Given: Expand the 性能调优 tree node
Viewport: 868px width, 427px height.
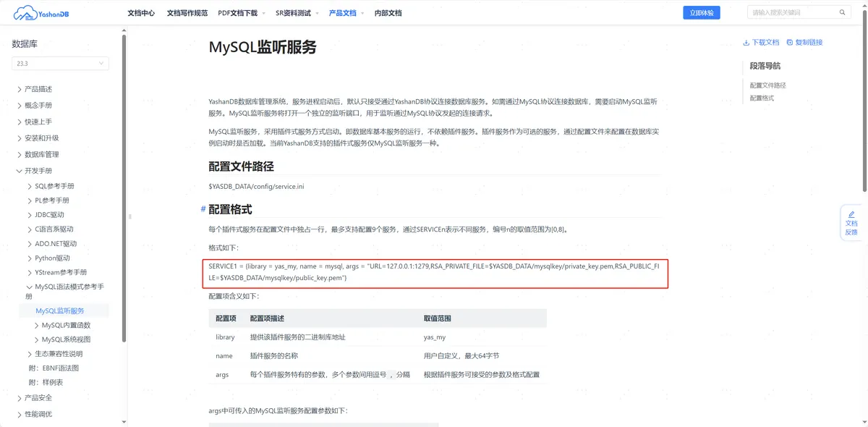Looking at the screenshot, I should (x=19, y=414).
